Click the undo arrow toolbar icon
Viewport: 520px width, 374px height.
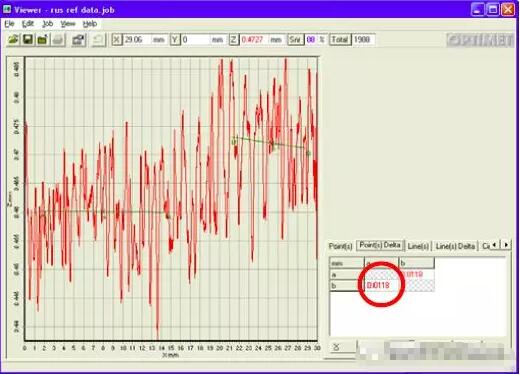[98, 40]
